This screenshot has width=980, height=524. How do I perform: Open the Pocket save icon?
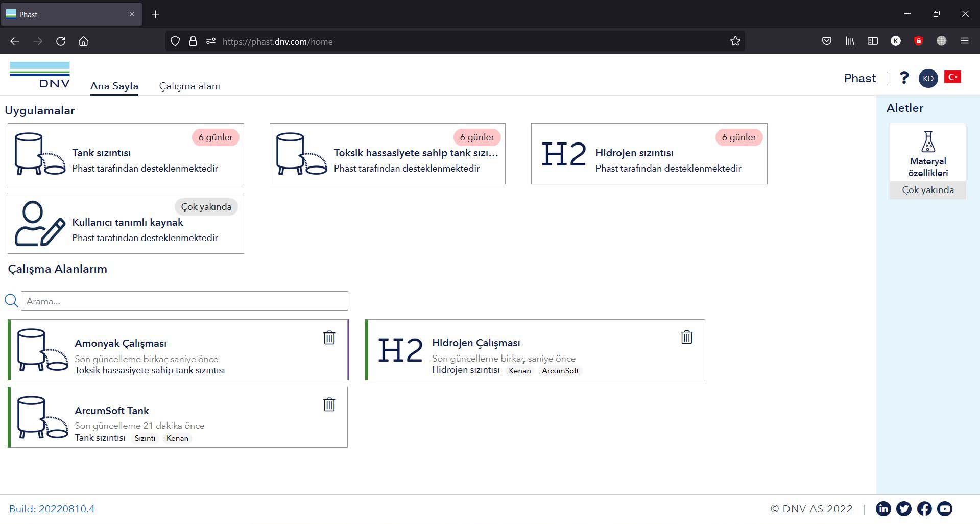click(x=827, y=41)
